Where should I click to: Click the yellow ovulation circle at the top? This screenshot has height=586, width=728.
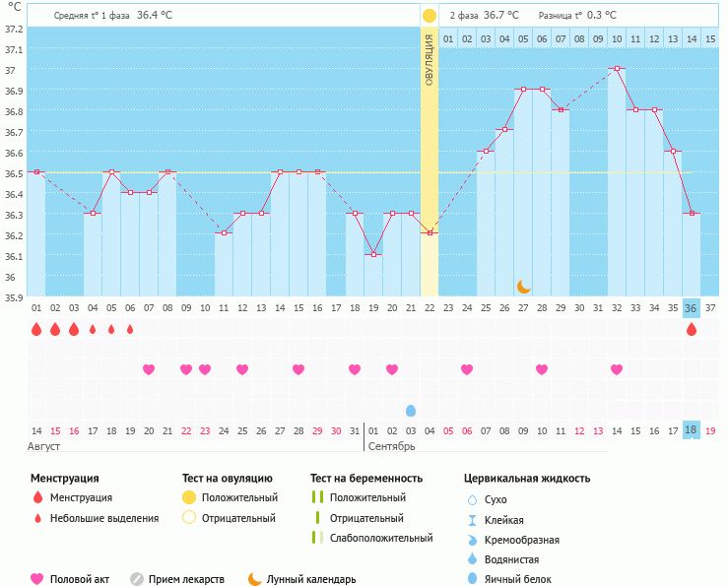click(430, 16)
